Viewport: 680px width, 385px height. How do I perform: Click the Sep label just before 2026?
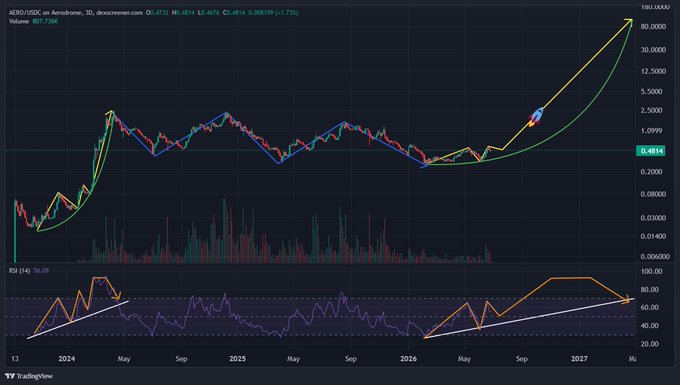point(351,359)
